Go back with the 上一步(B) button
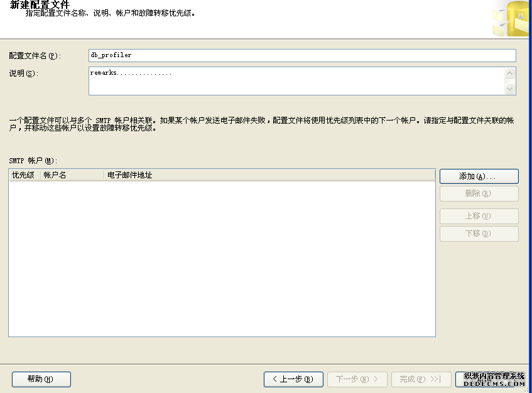This screenshot has width=532, height=393. [x=293, y=379]
